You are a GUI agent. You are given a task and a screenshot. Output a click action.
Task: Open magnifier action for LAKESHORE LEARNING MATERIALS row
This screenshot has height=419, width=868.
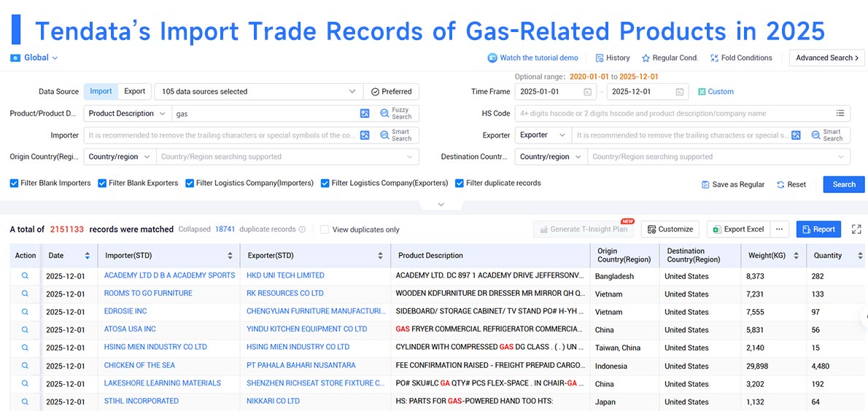[25, 383]
